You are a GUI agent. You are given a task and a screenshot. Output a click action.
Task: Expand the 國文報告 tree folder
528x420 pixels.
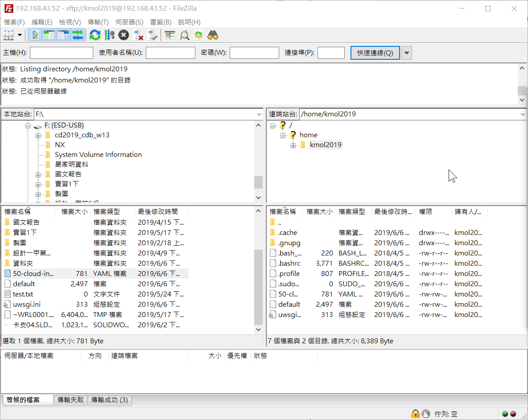38,175
